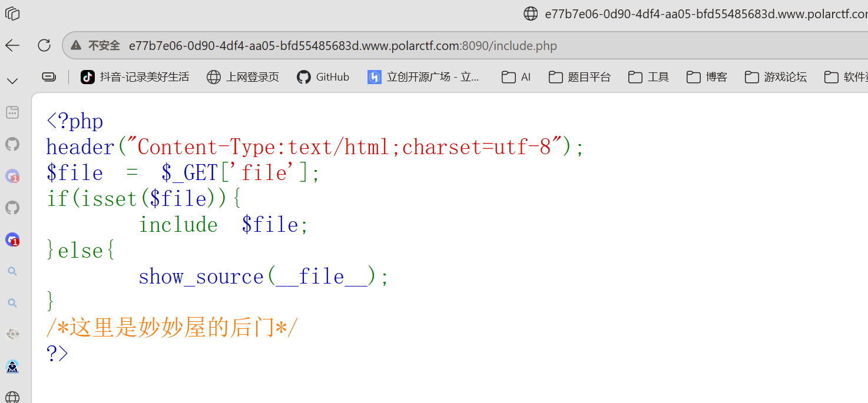Screen dimensions: 868x403
Task: Click the not-secure warning triangle icon
Action: pyautogui.click(x=76, y=45)
